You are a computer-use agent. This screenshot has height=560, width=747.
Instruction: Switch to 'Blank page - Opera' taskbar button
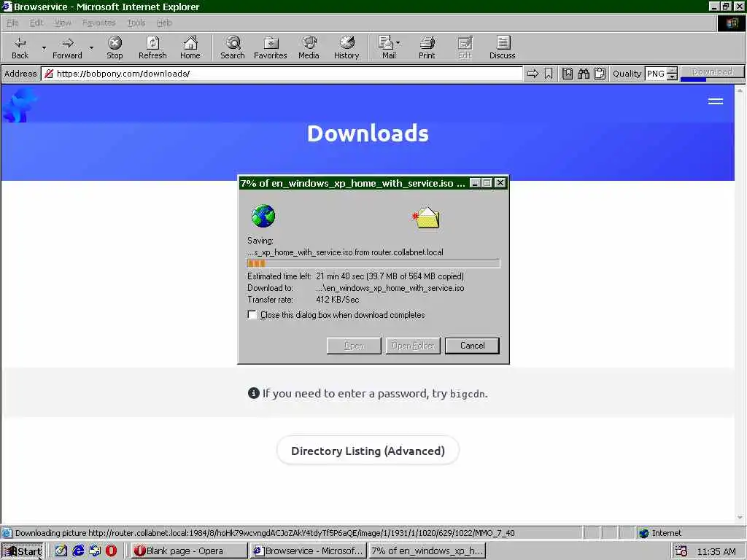[189, 551]
